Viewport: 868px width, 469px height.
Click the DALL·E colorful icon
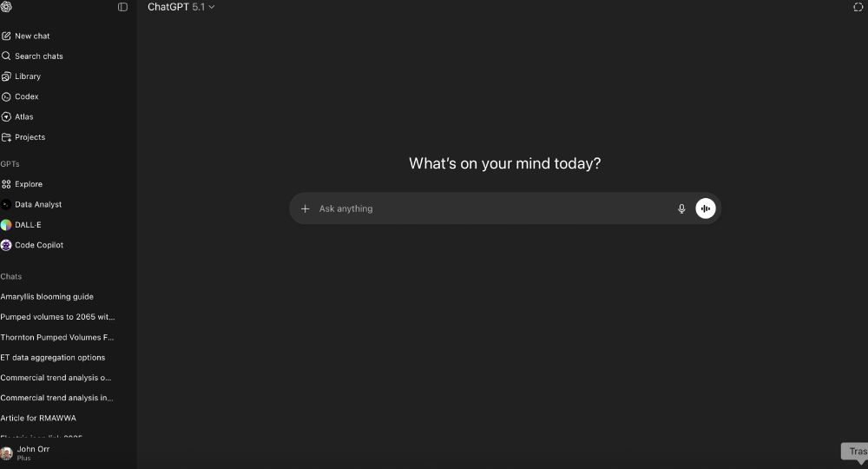point(6,225)
